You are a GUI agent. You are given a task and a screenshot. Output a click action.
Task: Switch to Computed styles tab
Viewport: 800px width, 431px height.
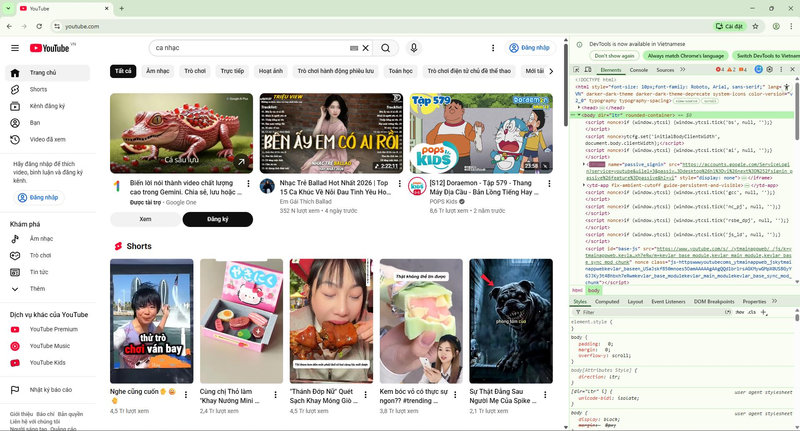(x=607, y=301)
